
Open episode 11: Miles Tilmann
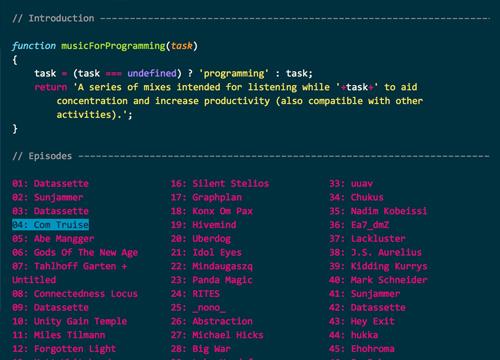pos(59,335)
